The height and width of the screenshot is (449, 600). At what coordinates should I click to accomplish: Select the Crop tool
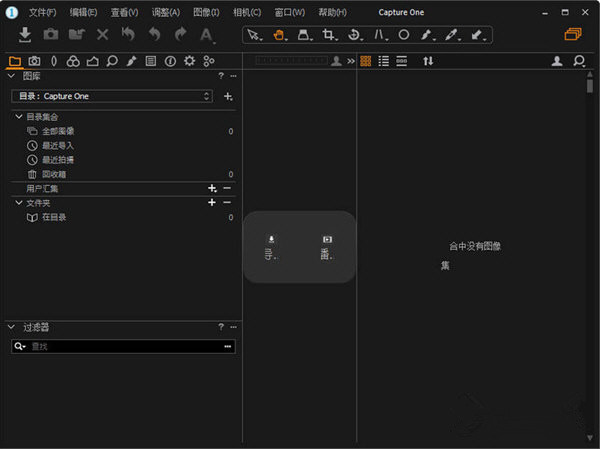(329, 34)
